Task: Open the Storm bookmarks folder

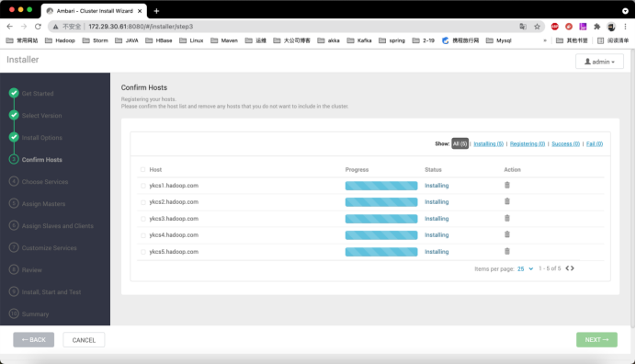Action: (96, 40)
